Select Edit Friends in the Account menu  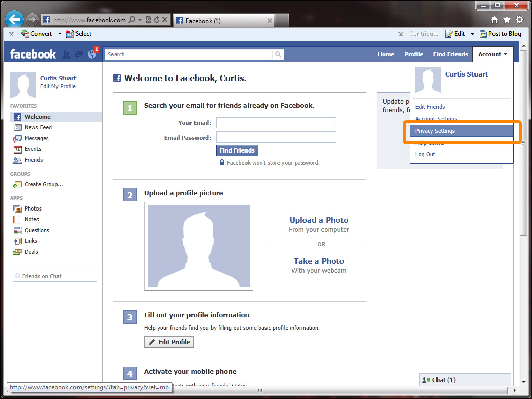430,107
